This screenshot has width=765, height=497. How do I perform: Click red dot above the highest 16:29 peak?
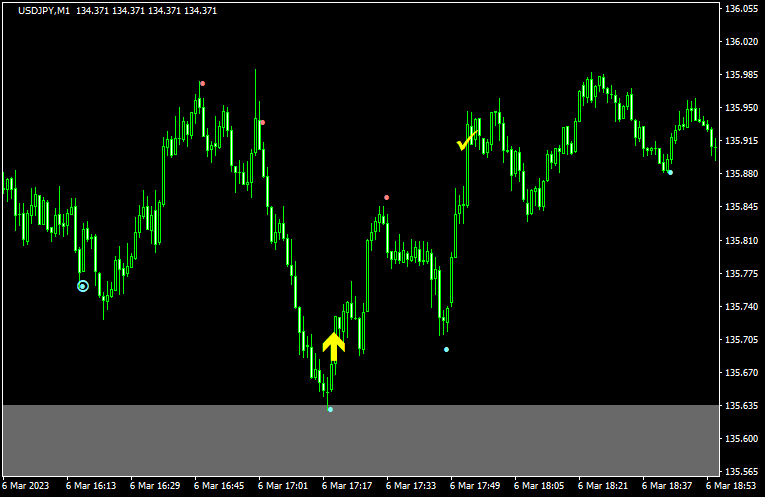pyautogui.click(x=202, y=84)
